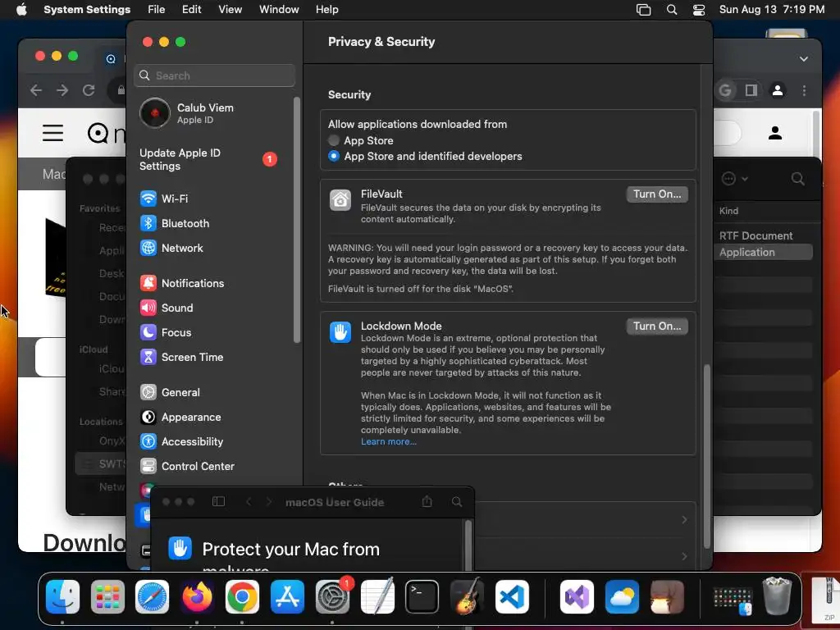Toggle the macOS User Guide sidebar button
The height and width of the screenshot is (630, 840).
(x=218, y=501)
